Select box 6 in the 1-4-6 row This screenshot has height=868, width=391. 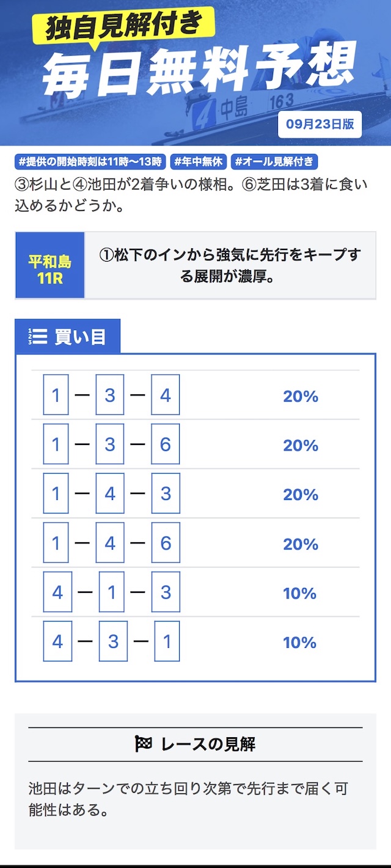165,543
